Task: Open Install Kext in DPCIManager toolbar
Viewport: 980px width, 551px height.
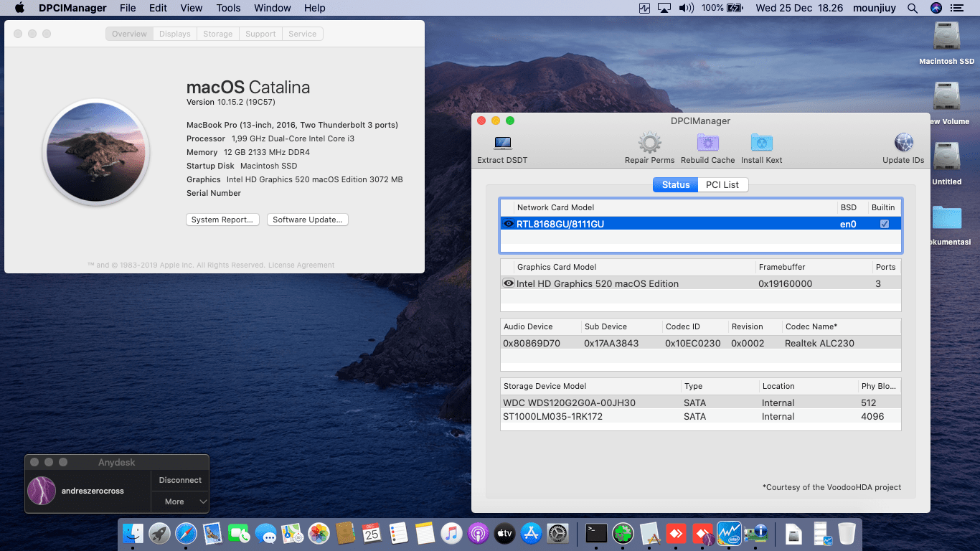Action: click(x=761, y=149)
